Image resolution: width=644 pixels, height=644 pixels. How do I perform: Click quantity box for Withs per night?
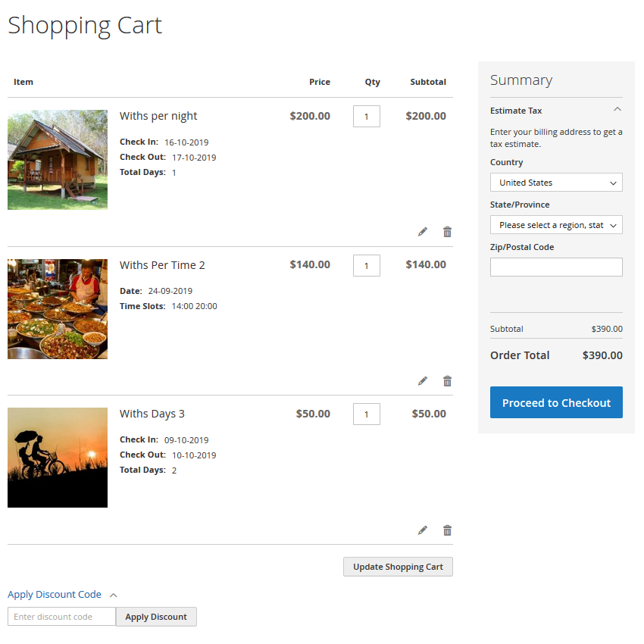click(367, 117)
